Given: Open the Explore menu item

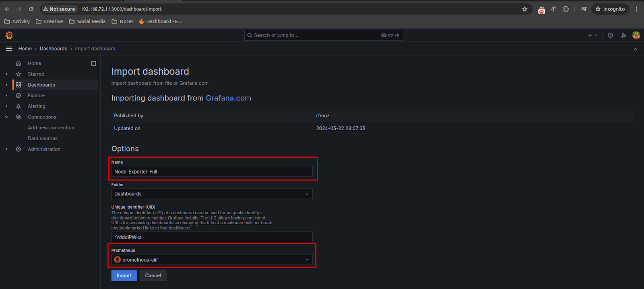Looking at the screenshot, I should click(36, 96).
